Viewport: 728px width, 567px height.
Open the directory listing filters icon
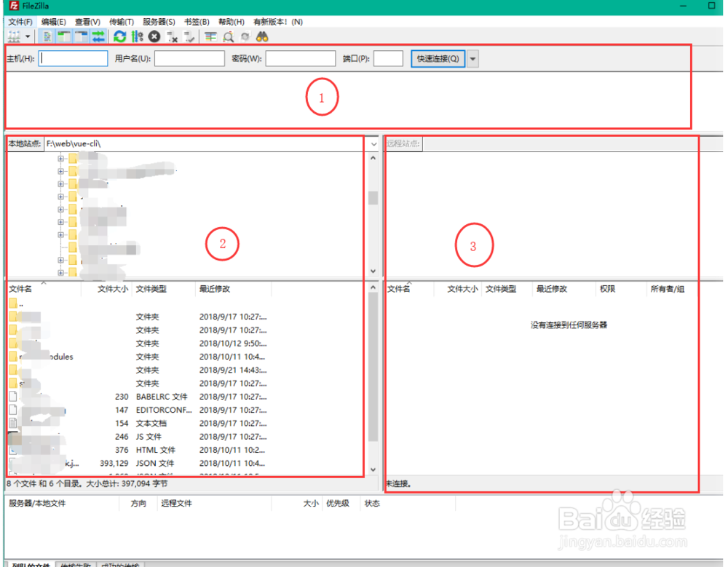[211, 36]
